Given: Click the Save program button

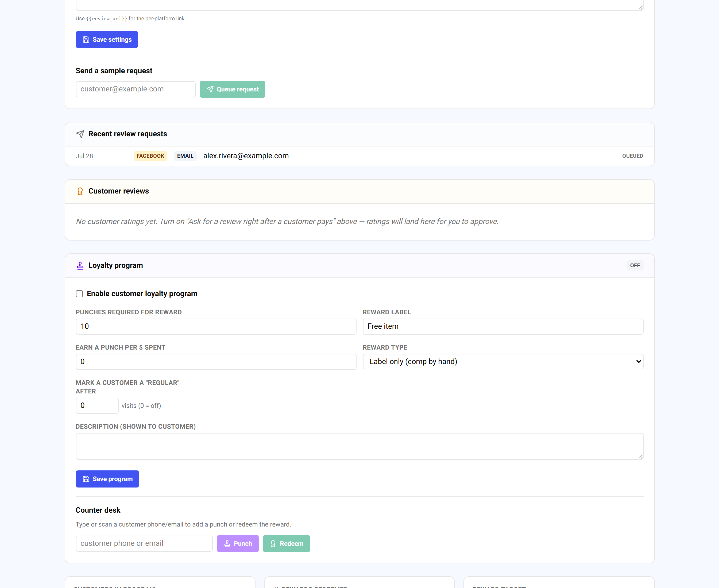Looking at the screenshot, I should coord(107,479).
